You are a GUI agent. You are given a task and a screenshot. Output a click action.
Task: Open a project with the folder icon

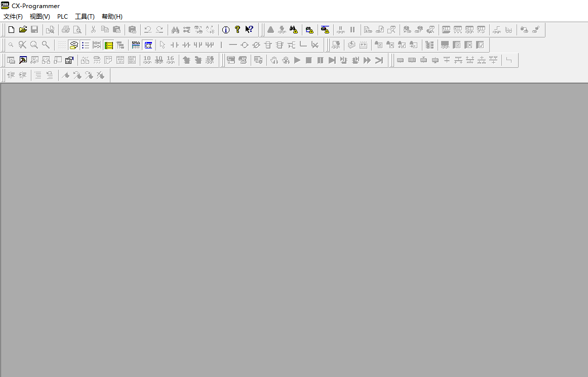23,30
